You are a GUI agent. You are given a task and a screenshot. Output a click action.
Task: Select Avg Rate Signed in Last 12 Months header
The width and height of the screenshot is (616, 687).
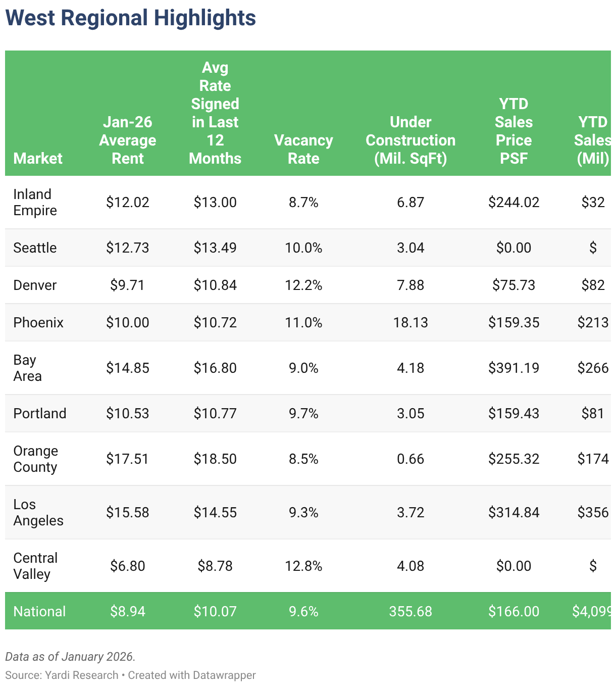tap(215, 113)
